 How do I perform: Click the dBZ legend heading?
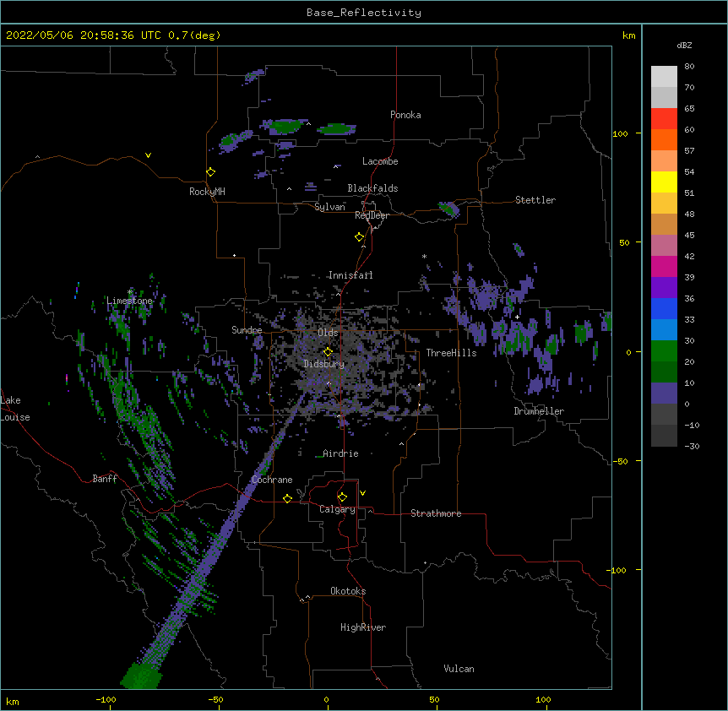coord(684,46)
